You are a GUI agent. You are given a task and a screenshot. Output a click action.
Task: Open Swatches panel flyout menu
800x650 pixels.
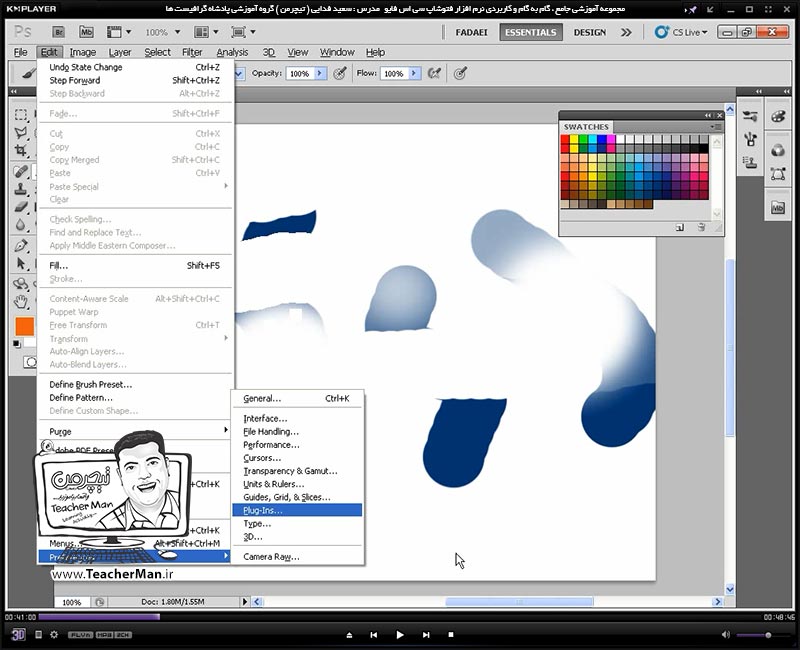click(715, 127)
